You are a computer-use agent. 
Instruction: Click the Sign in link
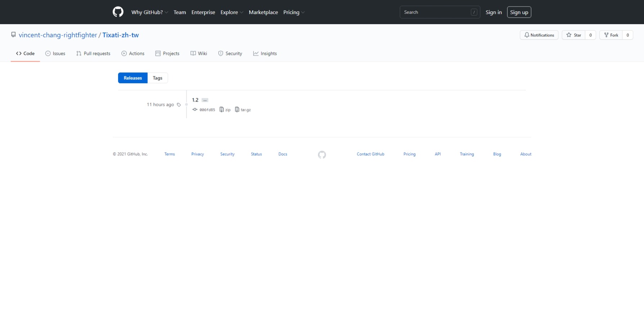pos(493,12)
